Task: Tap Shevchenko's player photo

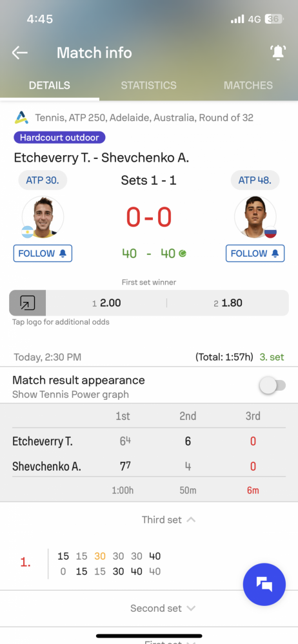Action: (255, 217)
